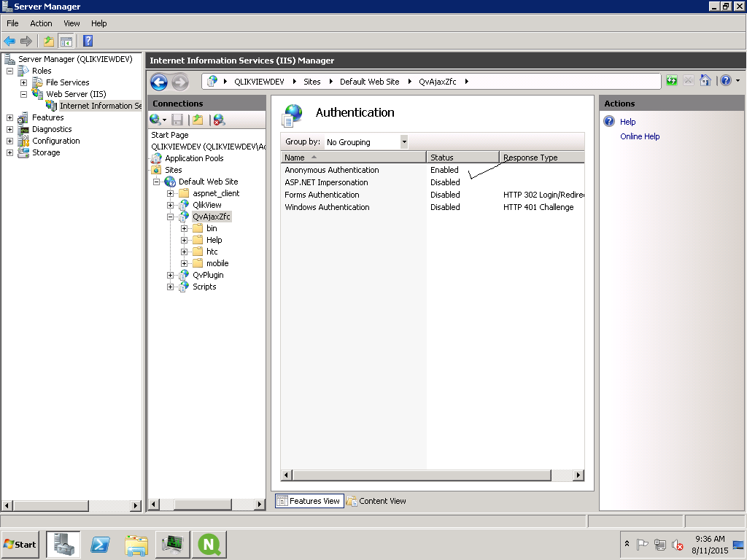Click the IIS navigation Back arrow button
This screenshot has height=560, width=747.
[159, 82]
